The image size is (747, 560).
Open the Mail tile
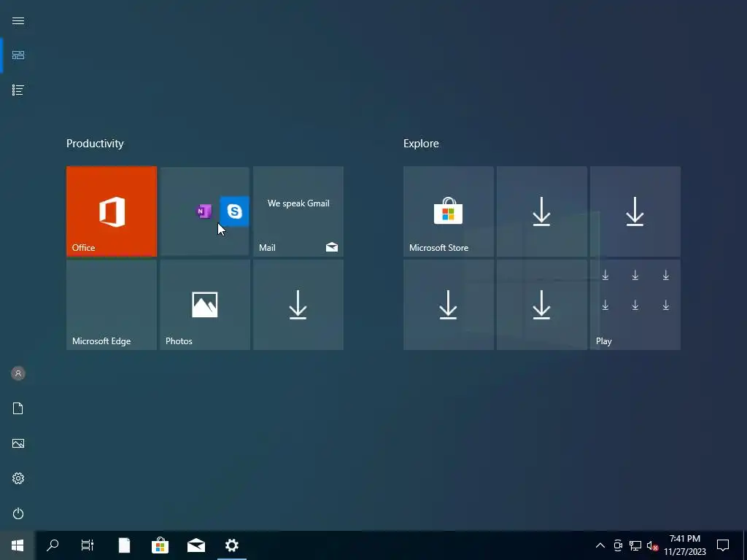pos(298,211)
